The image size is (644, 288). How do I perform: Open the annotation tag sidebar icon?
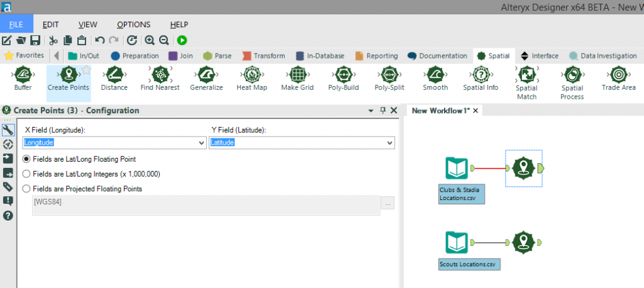[x=8, y=187]
